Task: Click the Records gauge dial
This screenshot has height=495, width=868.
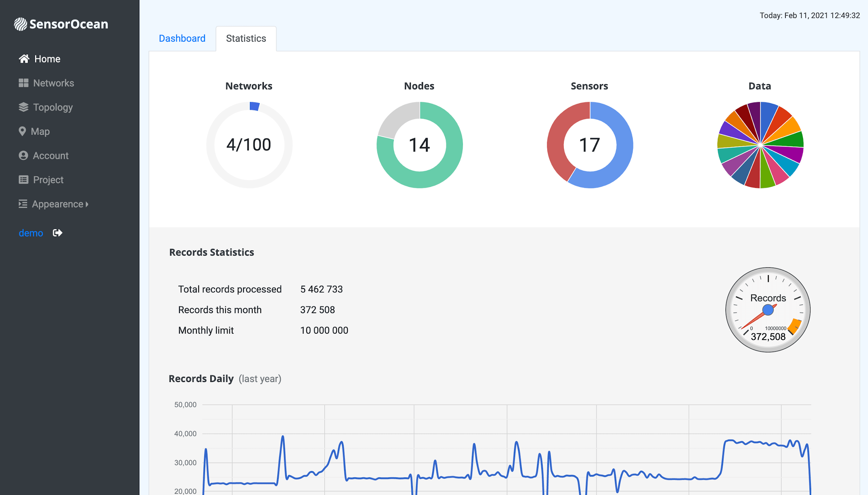Action: point(768,310)
